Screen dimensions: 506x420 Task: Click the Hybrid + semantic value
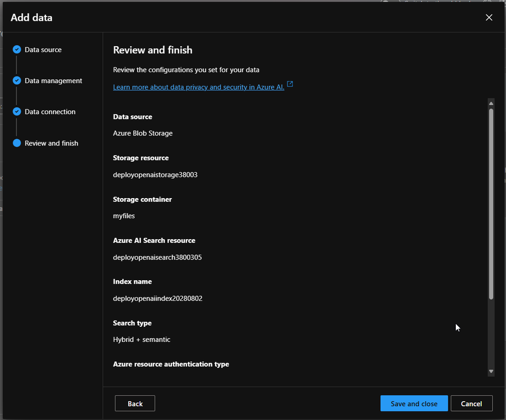[142, 339]
